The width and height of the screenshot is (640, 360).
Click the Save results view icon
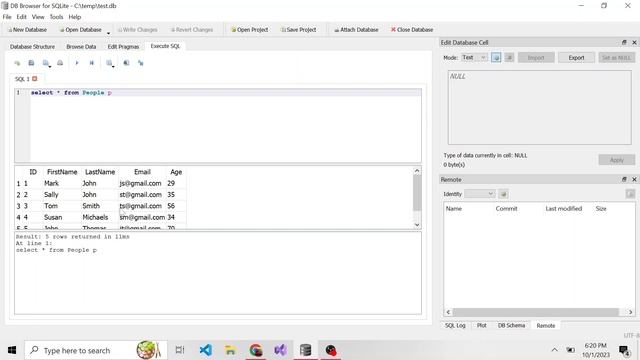[109, 63]
